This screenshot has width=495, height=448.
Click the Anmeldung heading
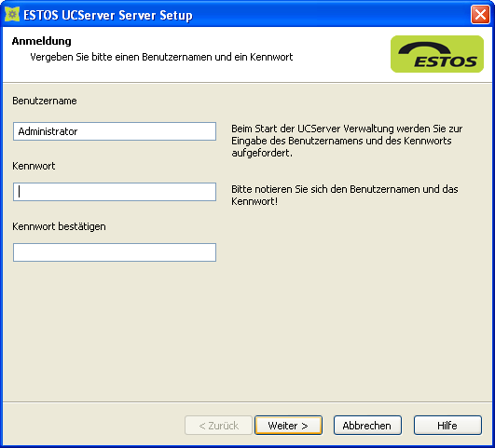click(42, 41)
